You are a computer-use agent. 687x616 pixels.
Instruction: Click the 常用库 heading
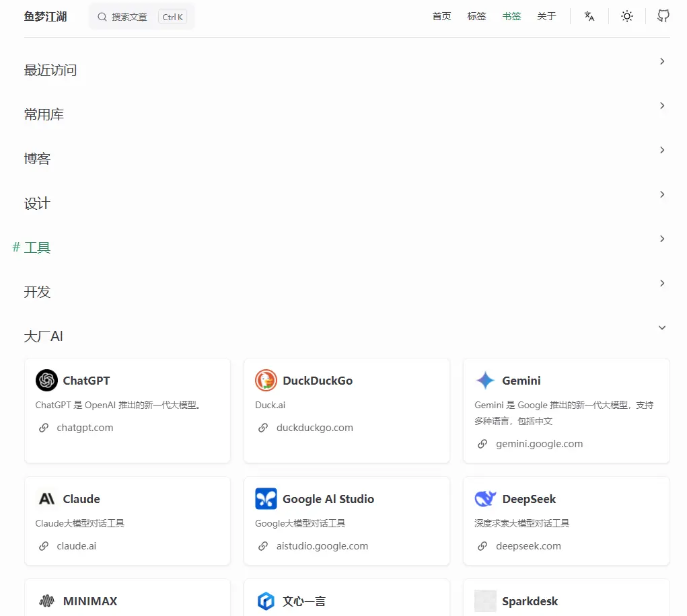pos(44,114)
